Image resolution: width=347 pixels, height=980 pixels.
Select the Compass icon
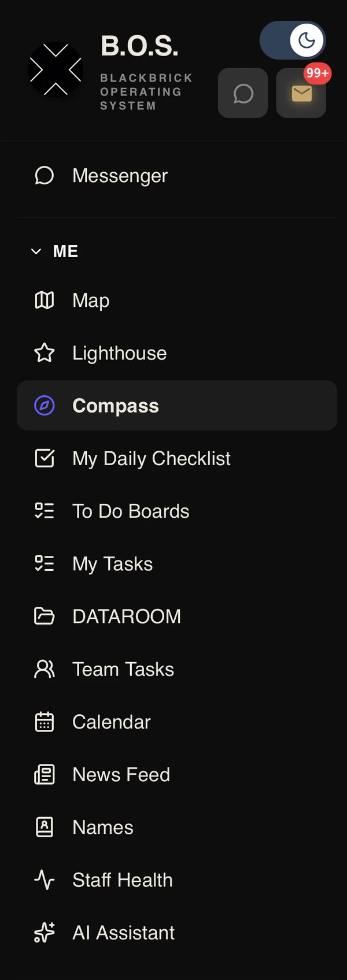coord(45,406)
